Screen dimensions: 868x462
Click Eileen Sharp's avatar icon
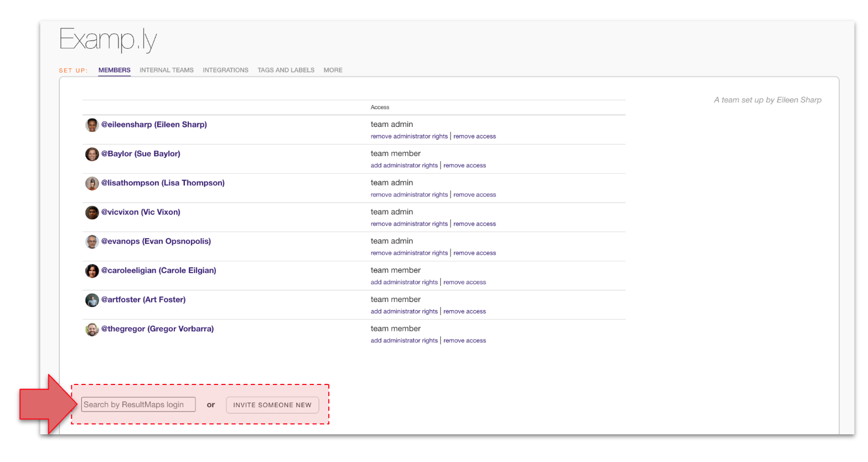point(92,125)
